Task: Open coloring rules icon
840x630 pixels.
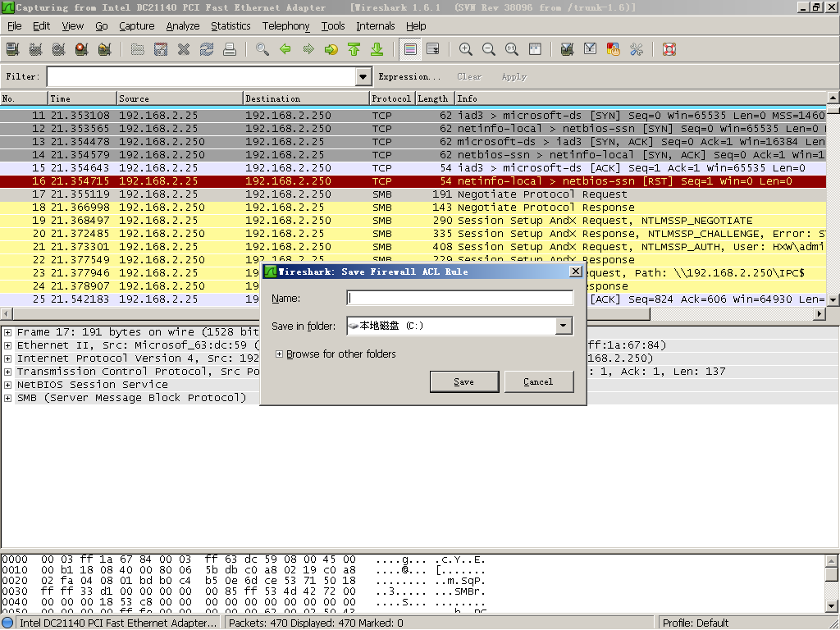Action: [614, 49]
